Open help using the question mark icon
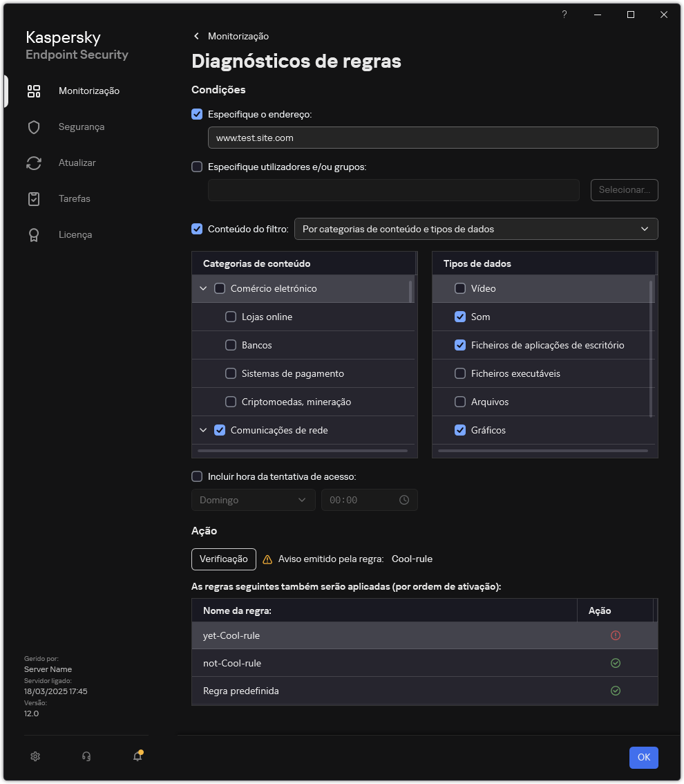Screen dimensions: 684x784 pos(564,14)
